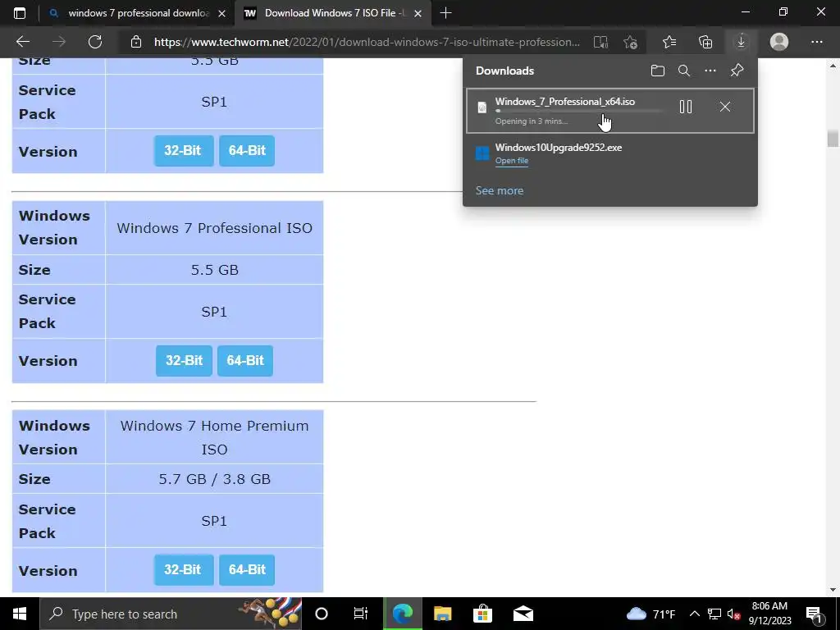
Task: Click the forward navigation arrow
Action: 59,42
